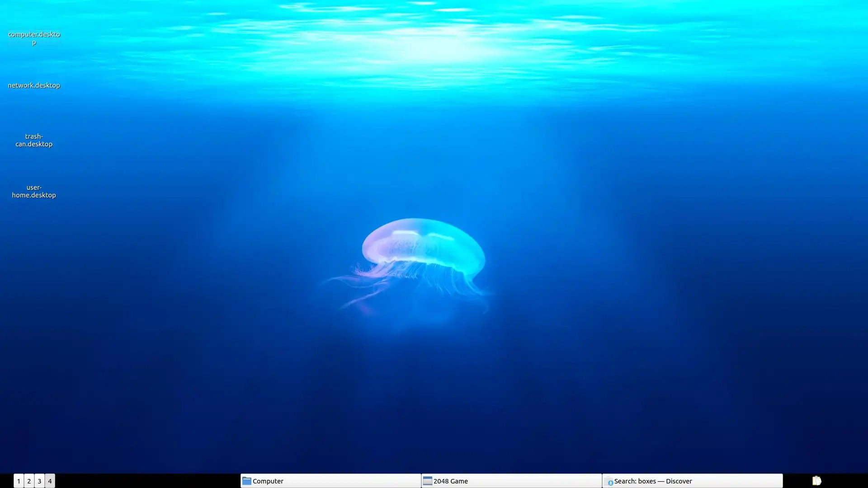Viewport: 868px width, 488px height.
Task: Select the user-home.desktop desktop icon
Action: click(34, 191)
